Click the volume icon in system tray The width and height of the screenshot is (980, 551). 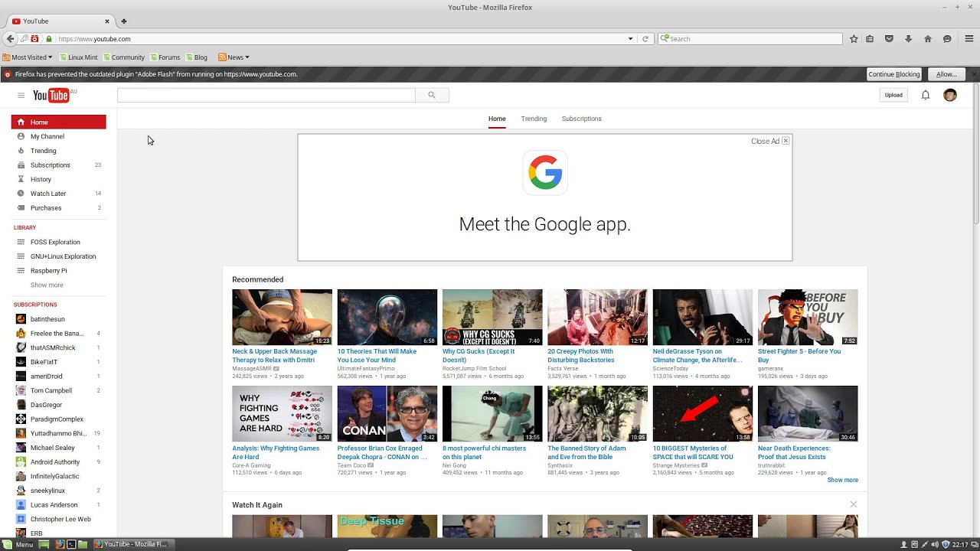(x=935, y=544)
